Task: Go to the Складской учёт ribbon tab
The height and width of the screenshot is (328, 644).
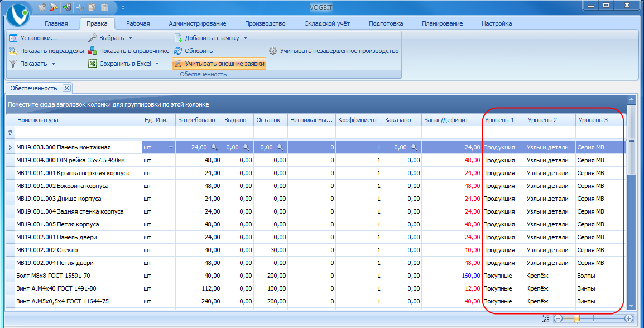Action: click(327, 23)
